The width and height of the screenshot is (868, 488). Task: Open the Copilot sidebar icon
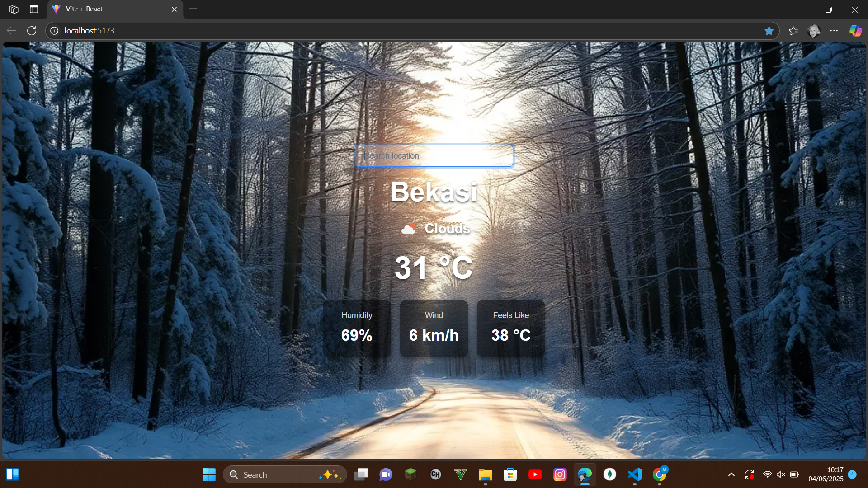pyautogui.click(x=855, y=31)
